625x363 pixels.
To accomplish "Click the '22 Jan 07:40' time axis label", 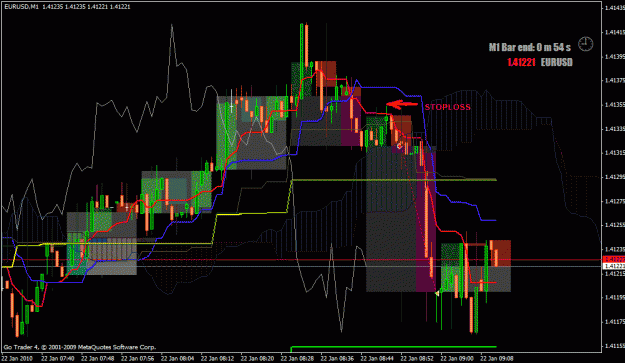I will (57, 358).
